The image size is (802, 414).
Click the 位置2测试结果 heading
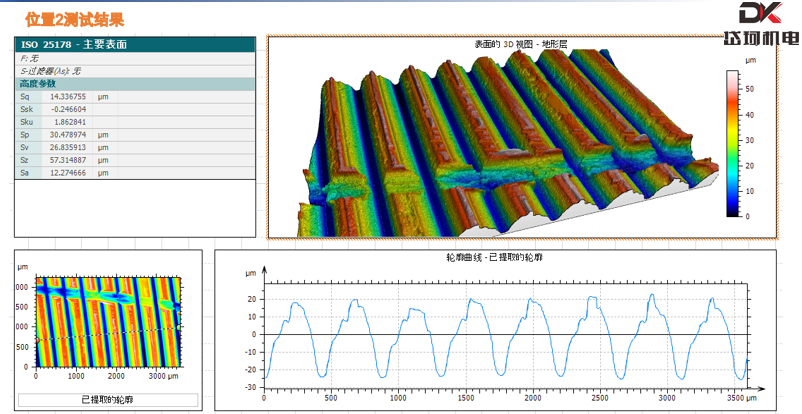point(75,20)
